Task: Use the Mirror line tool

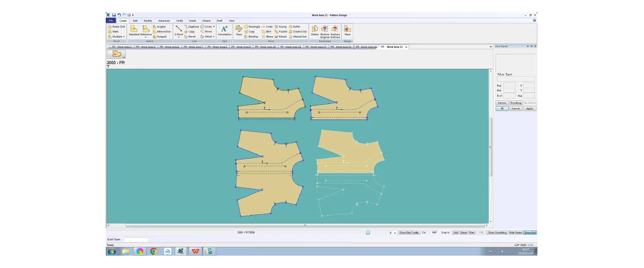Action: point(206,32)
